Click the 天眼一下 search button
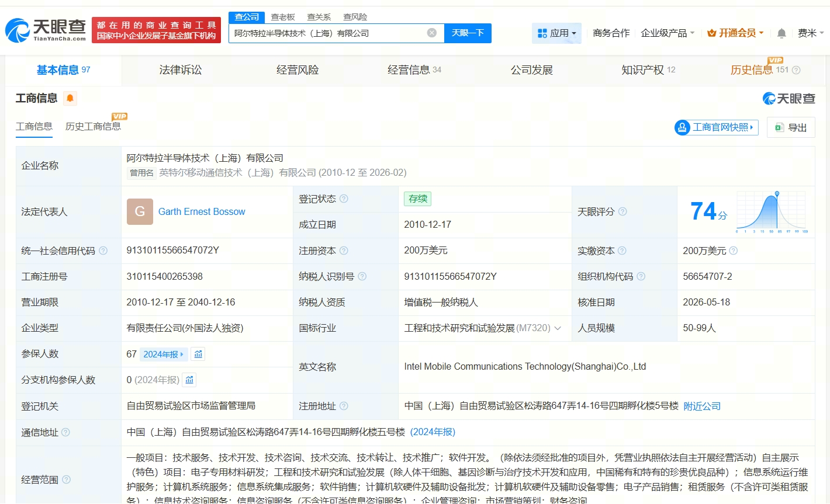The image size is (830, 504). tap(468, 33)
